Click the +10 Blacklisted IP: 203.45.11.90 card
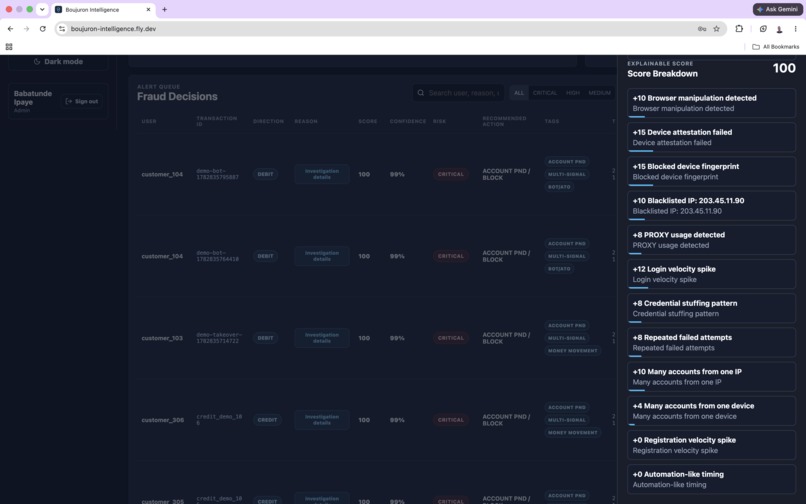This screenshot has width=806, height=504. [711, 206]
